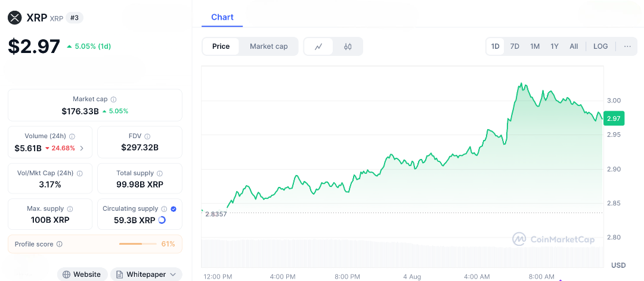The image size is (644, 281).
Task: Click the 2.8357 opening price label
Action: (216, 214)
